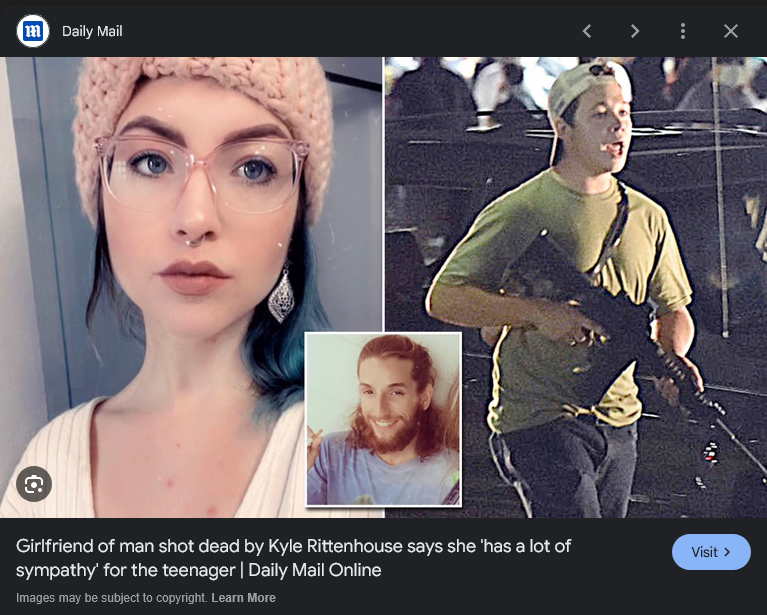Screen dimensions: 767x615
Task: Go to the next image result
Action: click(x=635, y=31)
